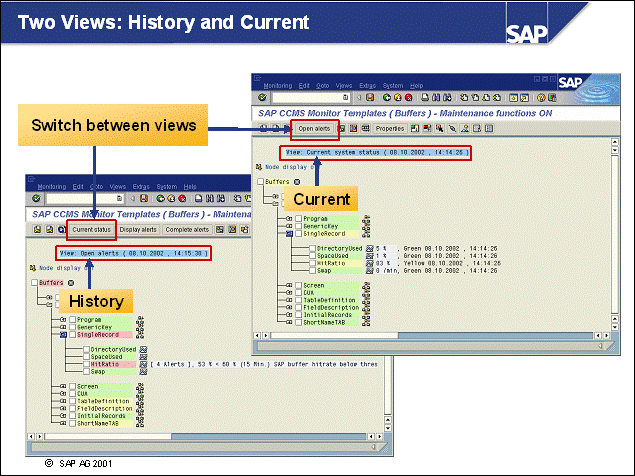Image resolution: width=635 pixels, height=476 pixels.
Task: Click the monitor icon next to HitRatio 83 %
Action: (369, 263)
